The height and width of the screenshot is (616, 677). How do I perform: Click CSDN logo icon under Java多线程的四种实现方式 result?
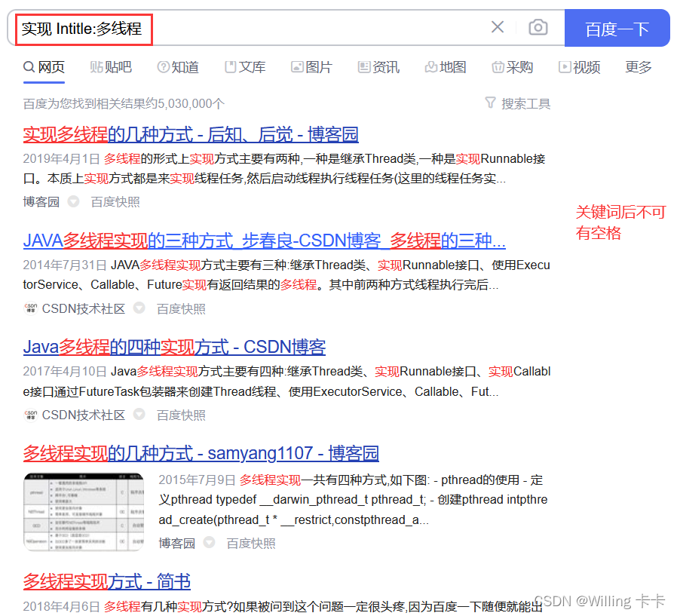pos(30,415)
